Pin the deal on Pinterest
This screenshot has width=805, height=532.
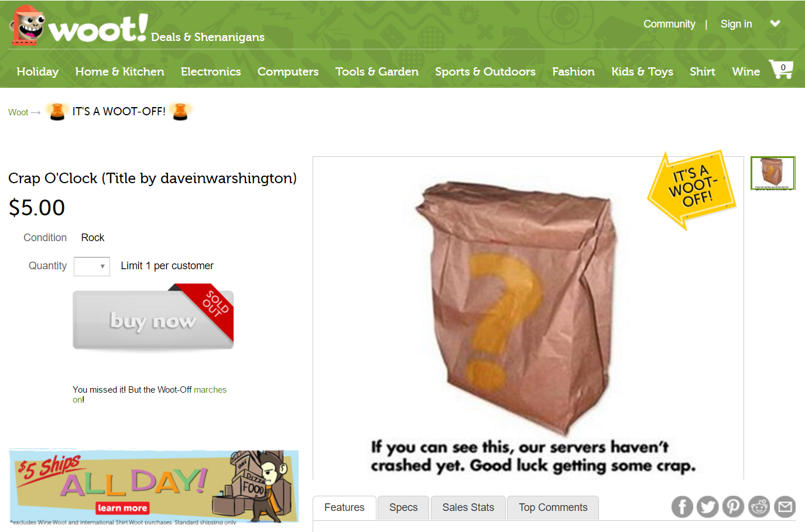[x=733, y=507]
